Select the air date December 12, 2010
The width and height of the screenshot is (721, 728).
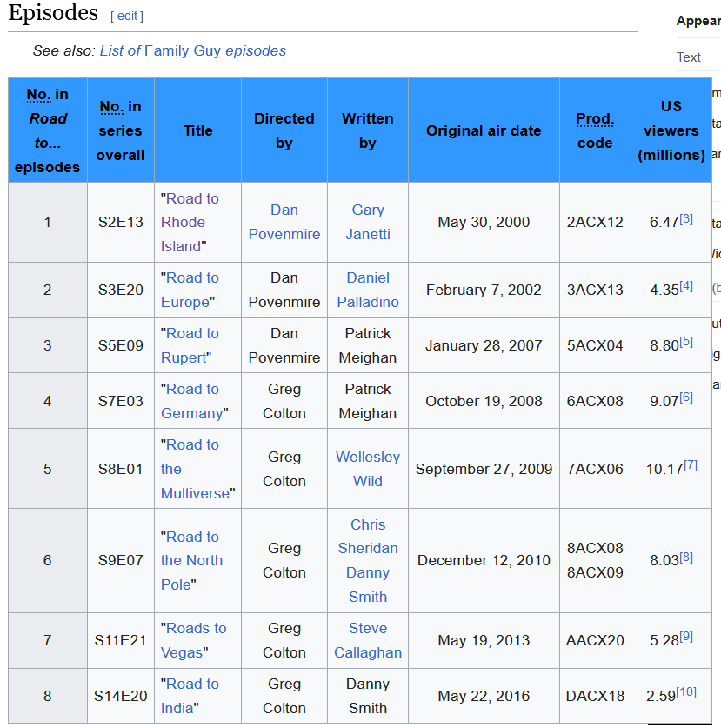click(x=484, y=560)
